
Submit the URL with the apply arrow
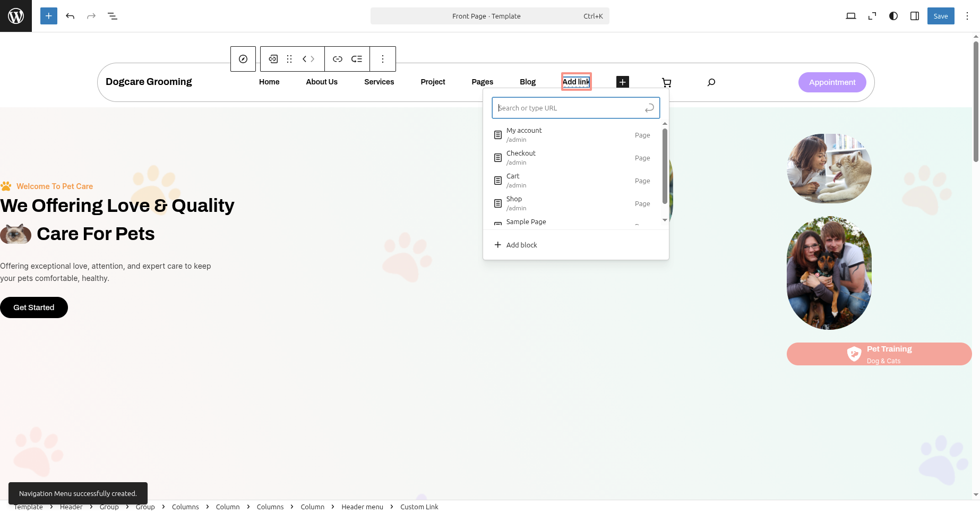coord(649,108)
